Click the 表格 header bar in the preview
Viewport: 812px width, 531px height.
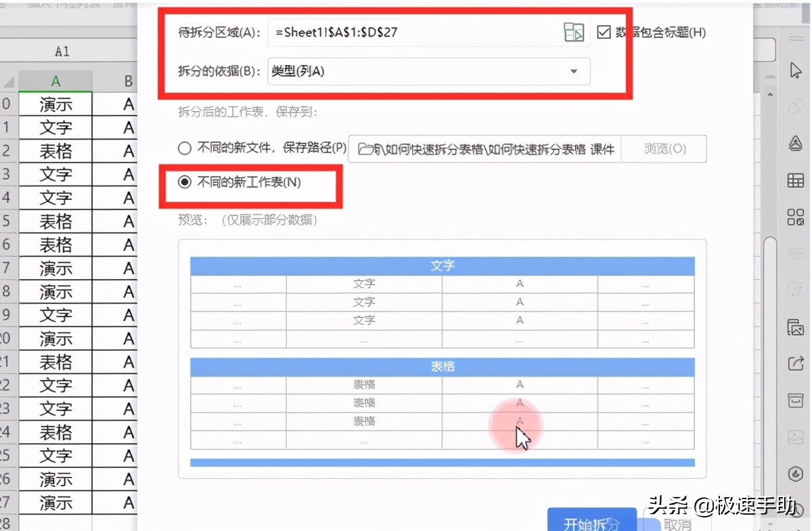tap(443, 367)
